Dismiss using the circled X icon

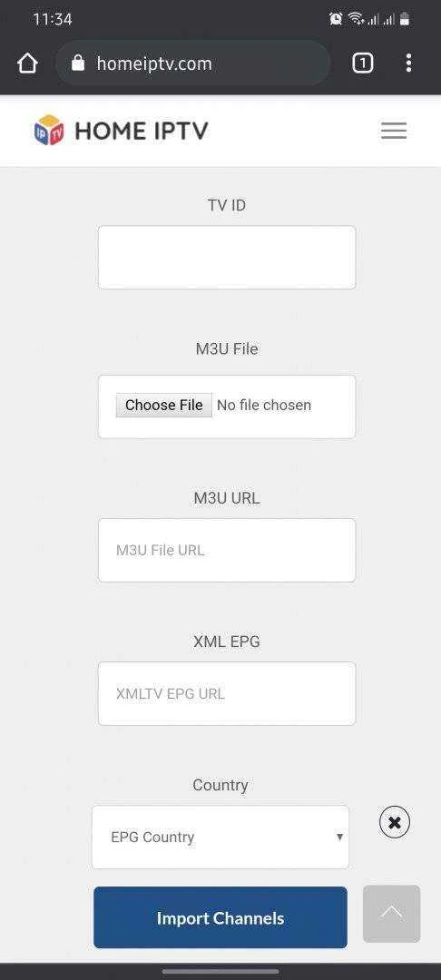coord(395,822)
